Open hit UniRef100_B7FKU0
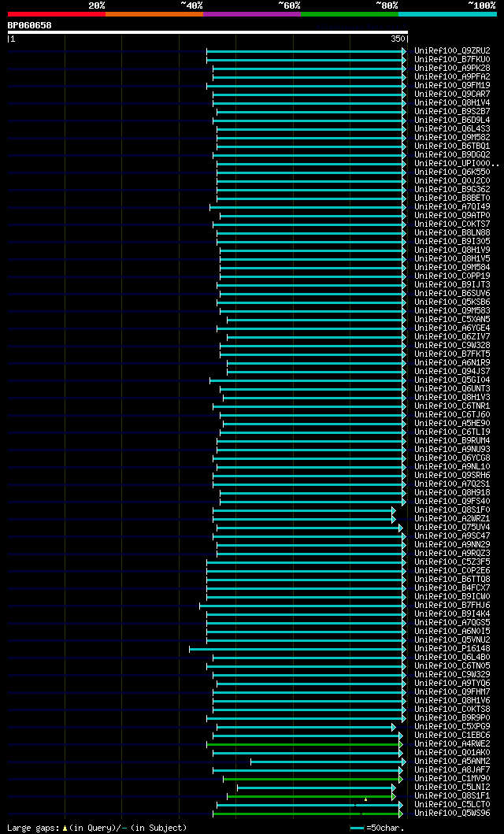The width and height of the screenshot is (504, 834). pyautogui.click(x=453, y=60)
